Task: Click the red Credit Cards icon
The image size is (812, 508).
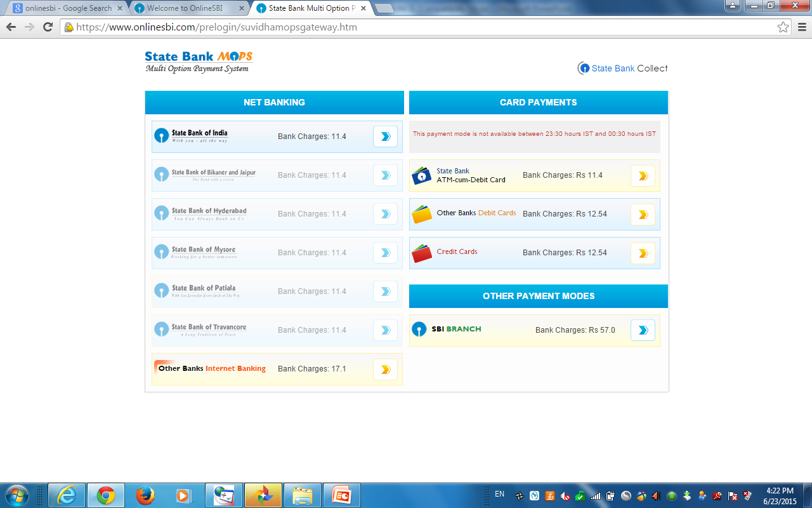Action: click(421, 253)
